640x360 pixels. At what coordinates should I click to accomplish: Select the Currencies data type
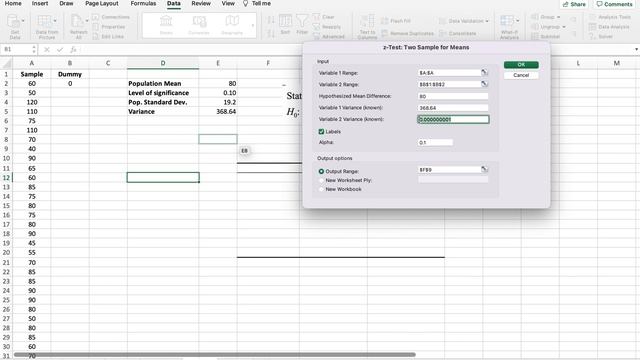[x=199, y=25]
